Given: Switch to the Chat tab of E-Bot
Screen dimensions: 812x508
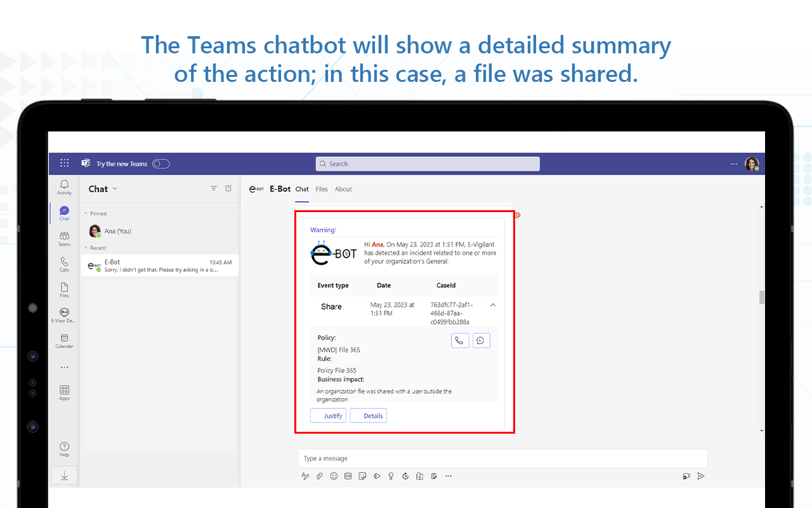Looking at the screenshot, I should click(x=302, y=189).
